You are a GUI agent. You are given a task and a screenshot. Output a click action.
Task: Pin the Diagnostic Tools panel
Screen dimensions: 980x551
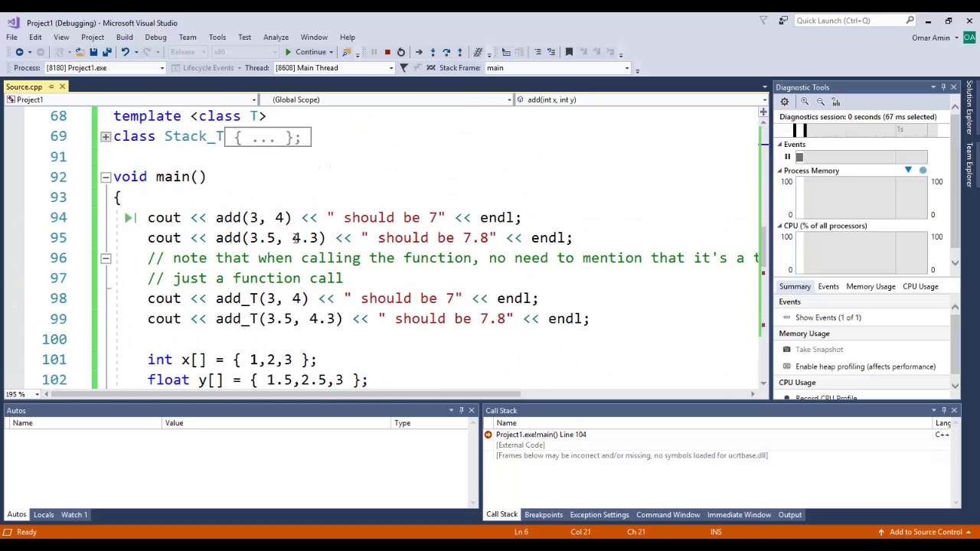943,87
